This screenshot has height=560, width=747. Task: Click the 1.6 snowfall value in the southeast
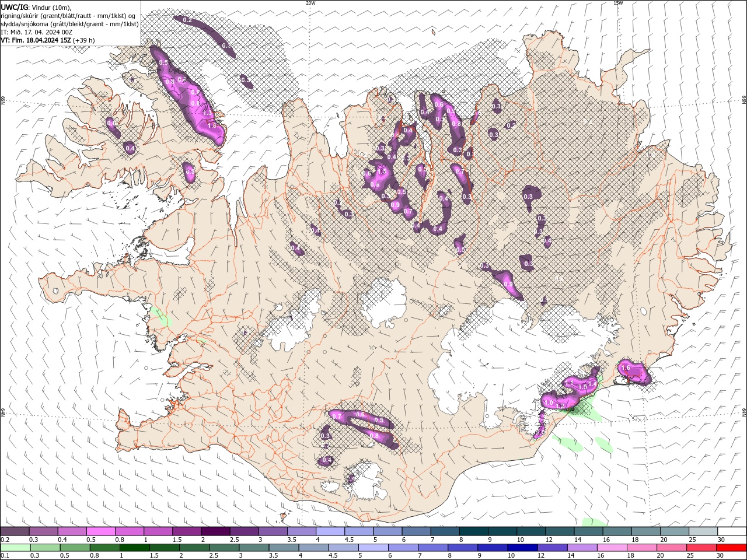626,368
